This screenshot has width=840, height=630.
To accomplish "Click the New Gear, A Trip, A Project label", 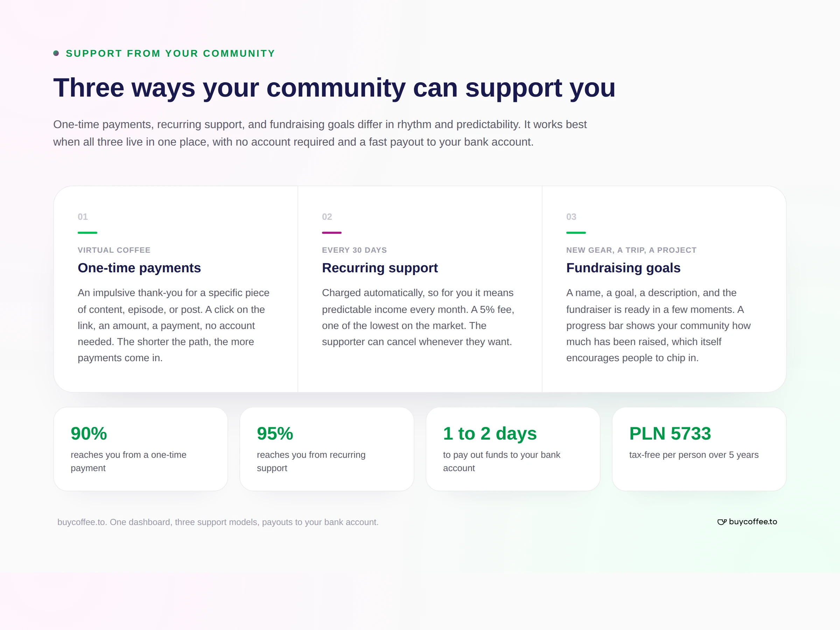I will pos(631,250).
